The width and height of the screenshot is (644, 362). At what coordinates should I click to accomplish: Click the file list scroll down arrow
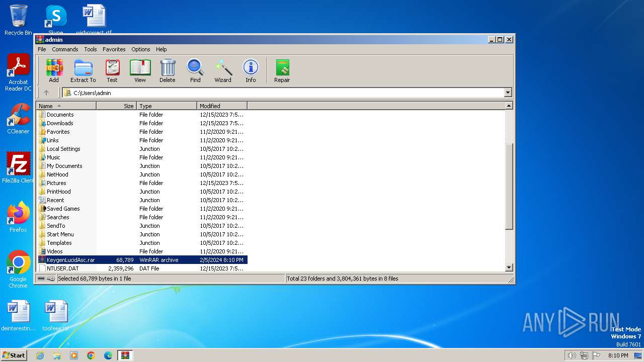[x=509, y=268]
